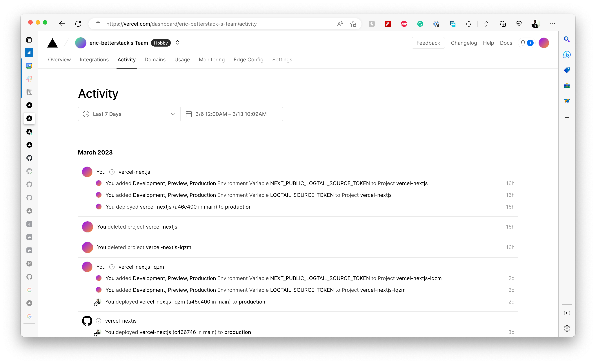Open the Integrations tab
This screenshot has height=364, width=596.
(94, 60)
